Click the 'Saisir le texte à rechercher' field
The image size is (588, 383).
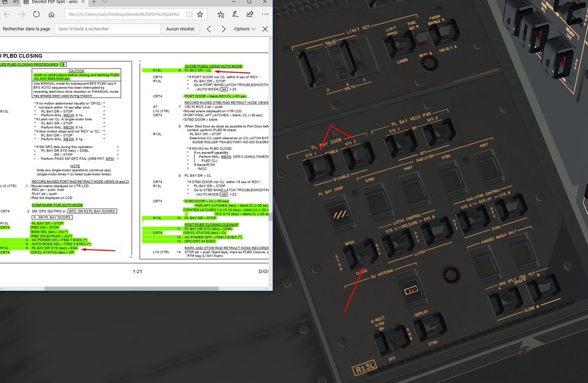(108, 29)
